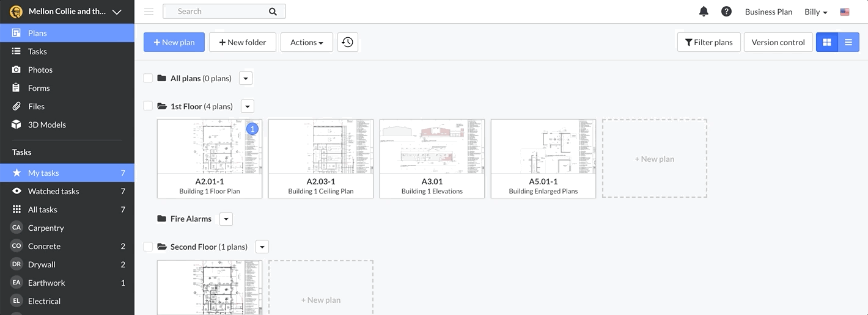Open Plans in the sidebar

point(67,33)
